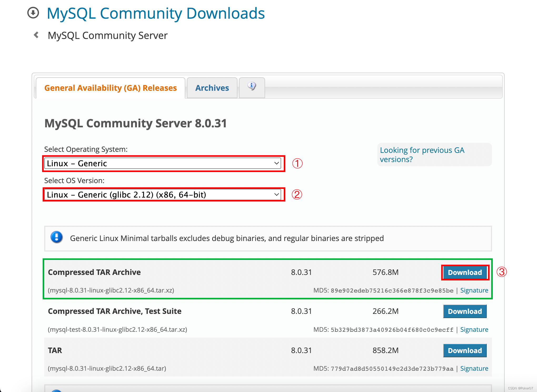Select filename mysql-8.0.31-linux-glibc2.12-x86_64.tar.xz
The width and height of the screenshot is (537, 392).
tap(111, 290)
